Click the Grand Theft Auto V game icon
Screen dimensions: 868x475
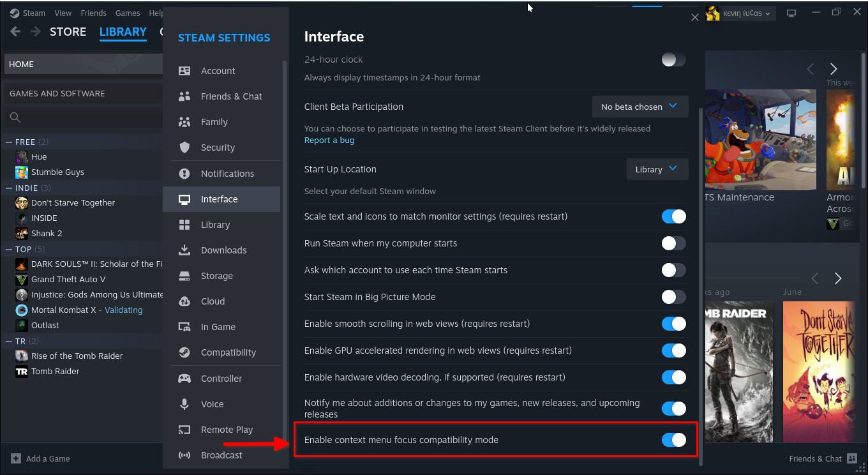tap(22, 280)
